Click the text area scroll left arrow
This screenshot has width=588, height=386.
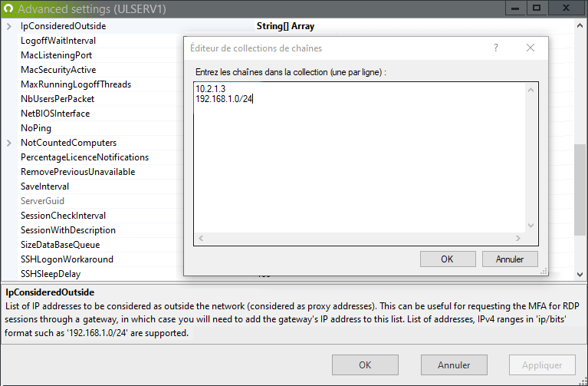[x=201, y=239]
